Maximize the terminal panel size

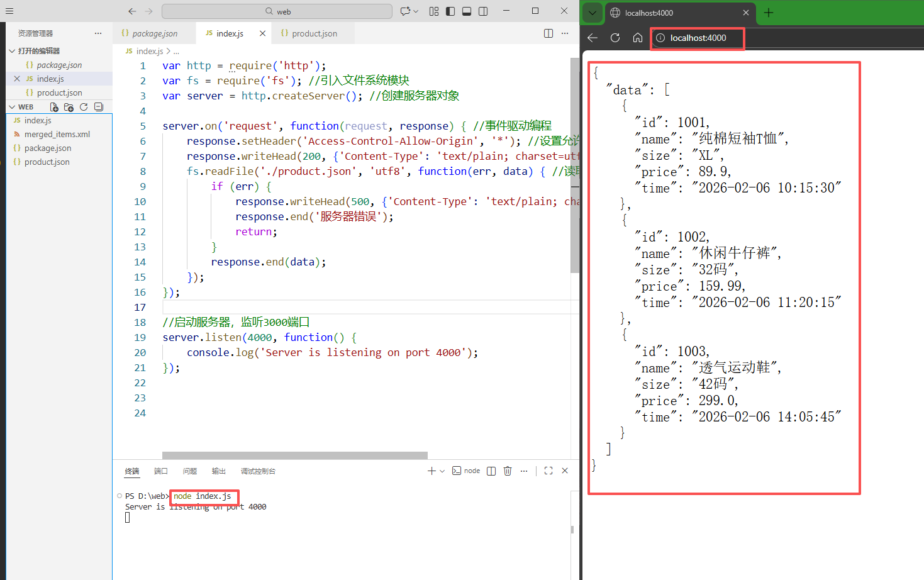click(548, 471)
